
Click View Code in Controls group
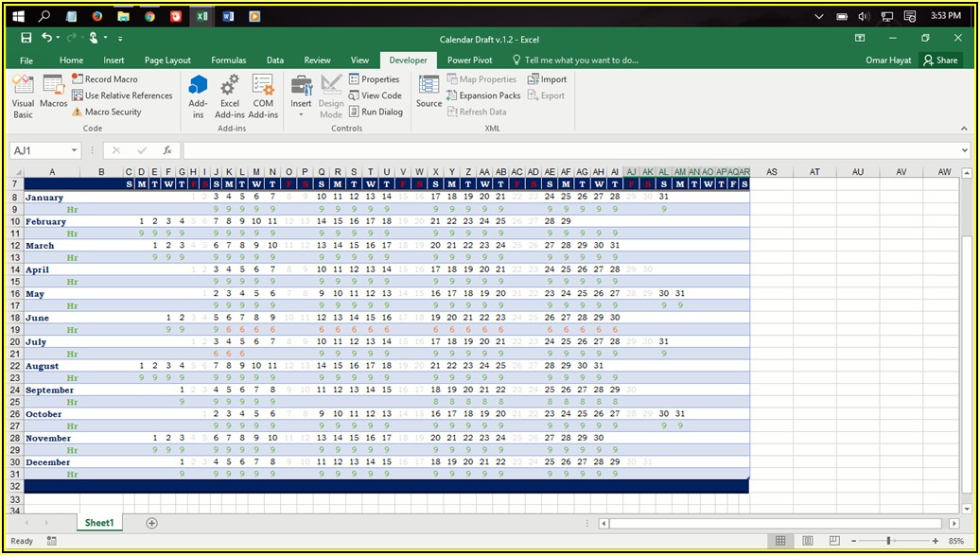tap(376, 95)
